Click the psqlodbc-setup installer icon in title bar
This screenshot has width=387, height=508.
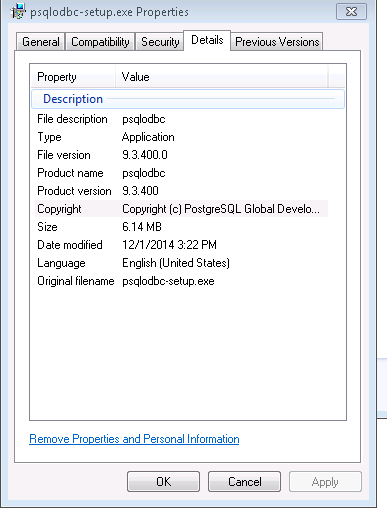point(18,11)
